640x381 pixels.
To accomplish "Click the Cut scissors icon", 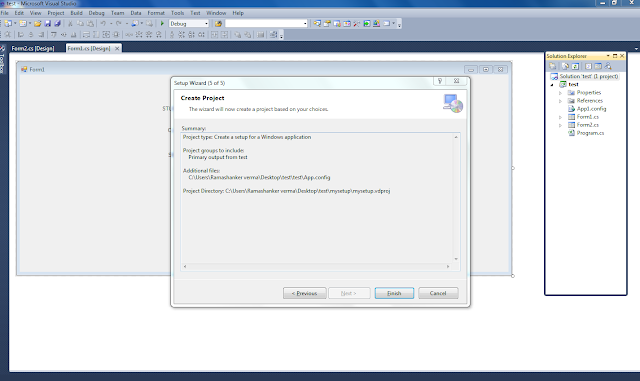I will coord(70,24).
